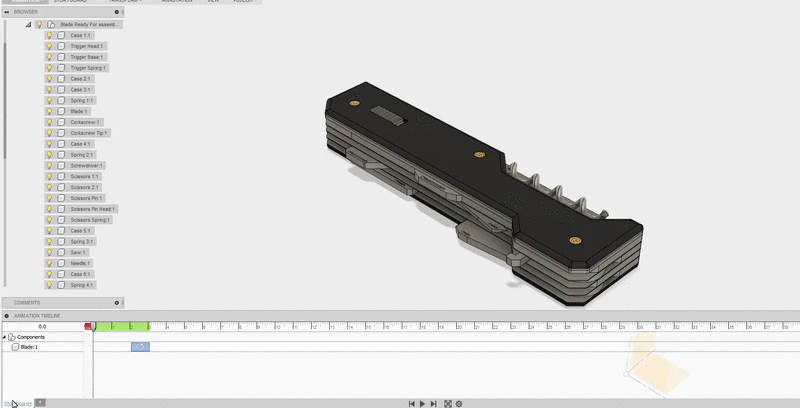Open Comments panel options dot
The image size is (800, 408).
tap(117, 302)
